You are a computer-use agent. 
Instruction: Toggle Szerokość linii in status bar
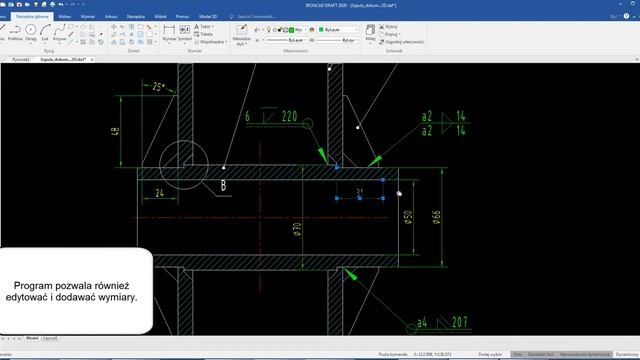[540, 354]
